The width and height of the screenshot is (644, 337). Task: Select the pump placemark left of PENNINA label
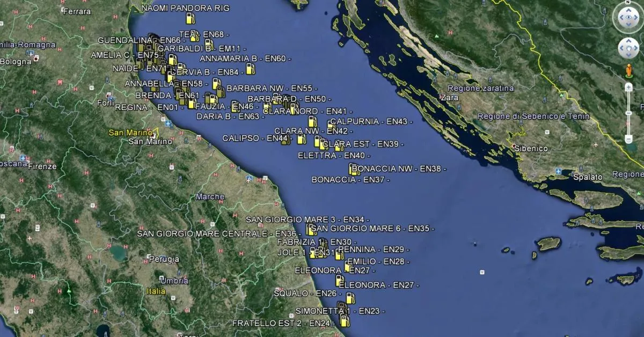[x=339, y=254]
